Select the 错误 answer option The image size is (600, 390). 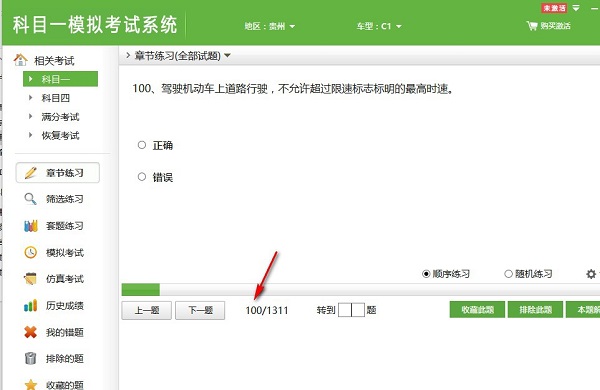[142, 177]
